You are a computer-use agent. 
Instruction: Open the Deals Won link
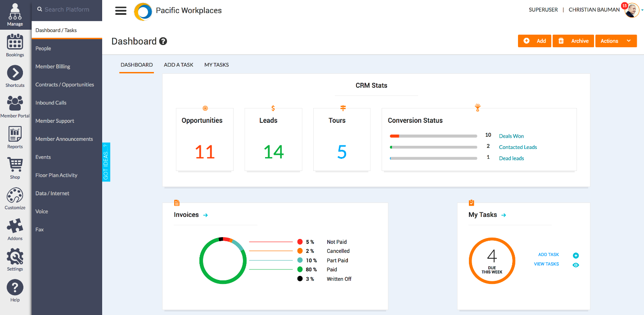[512, 136]
